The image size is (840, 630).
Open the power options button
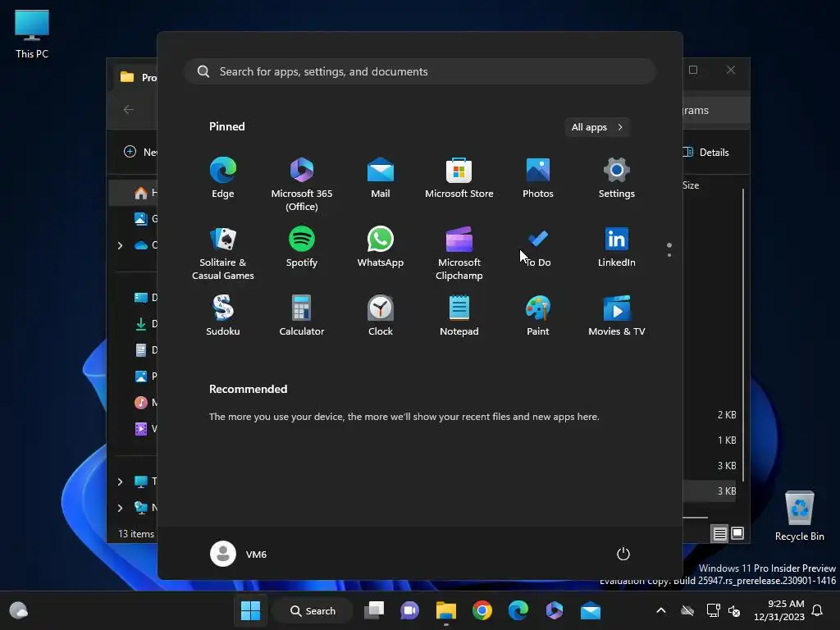(623, 554)
